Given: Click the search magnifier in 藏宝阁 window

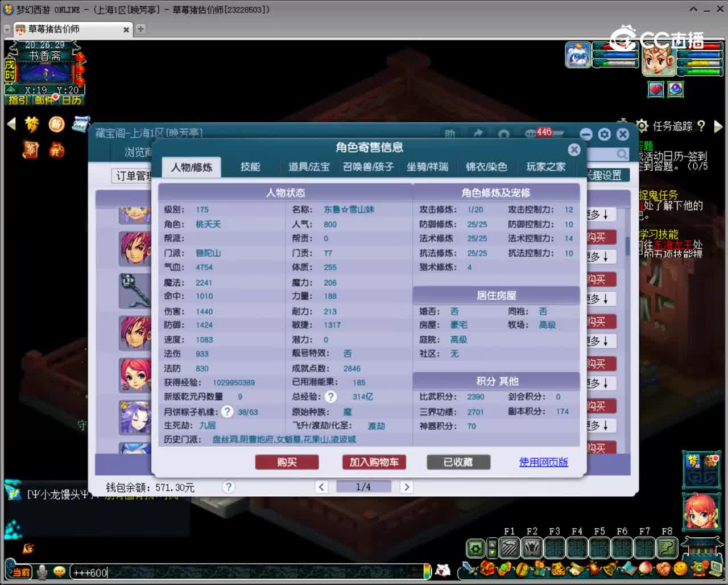Looking at the screenshot, I should point(622,154).
